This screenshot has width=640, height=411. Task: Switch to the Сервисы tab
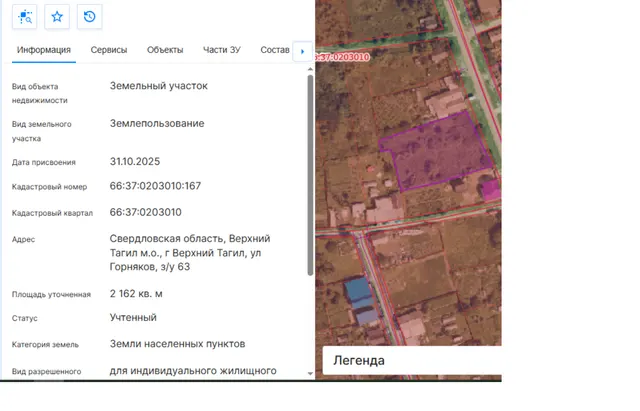[109, 50]
